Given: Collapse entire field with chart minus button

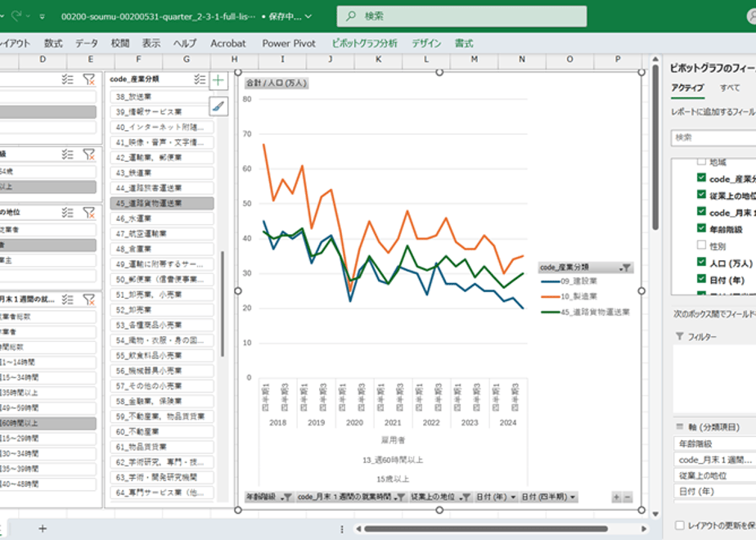Looking at the screenshot, I should [628, 497].
